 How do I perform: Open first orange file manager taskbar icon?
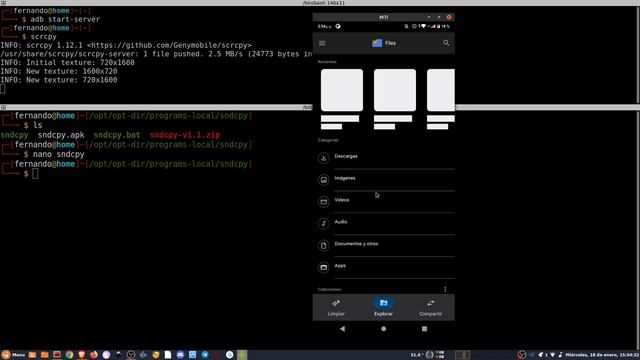click(x=32, y=355)
